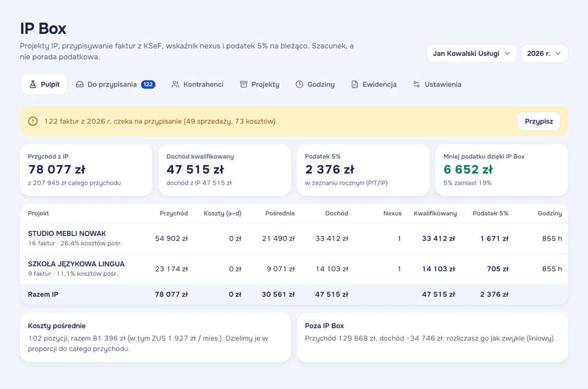Click 'w zeznaniu rocznym (PIT/IP)' text
Image resolution: width=588 pixels, height=389 pixels.
pos(346,183)
